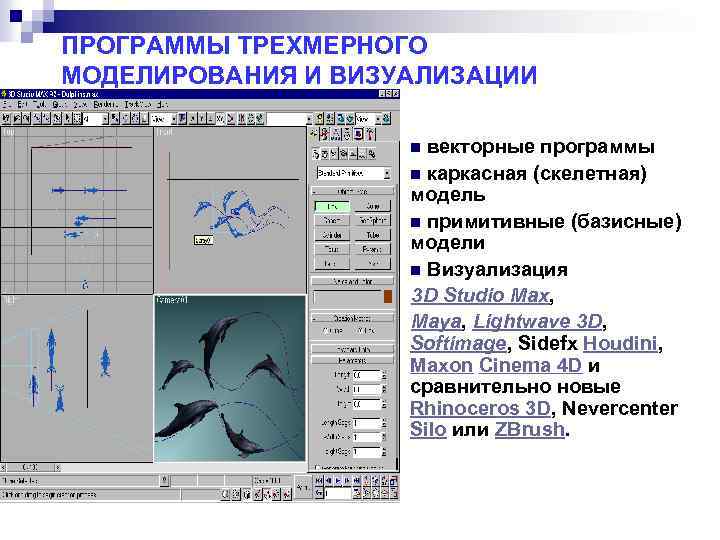Click the Render Last icon at toolbar end
The width and height of the screenshot is (720, 540).
coord(387,118)
